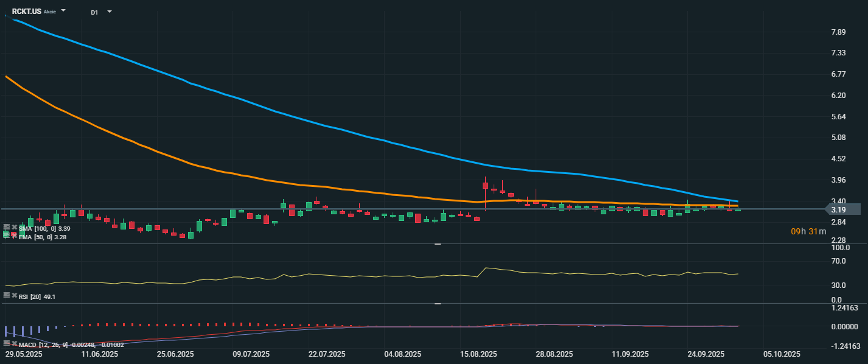Open settings icon for EMA indicator
The image size is (868, 364).
7,237
